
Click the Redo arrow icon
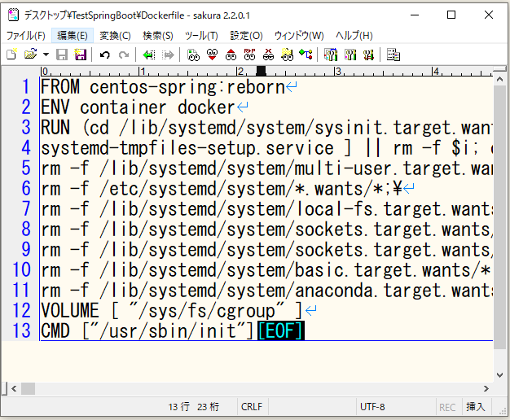124,55
